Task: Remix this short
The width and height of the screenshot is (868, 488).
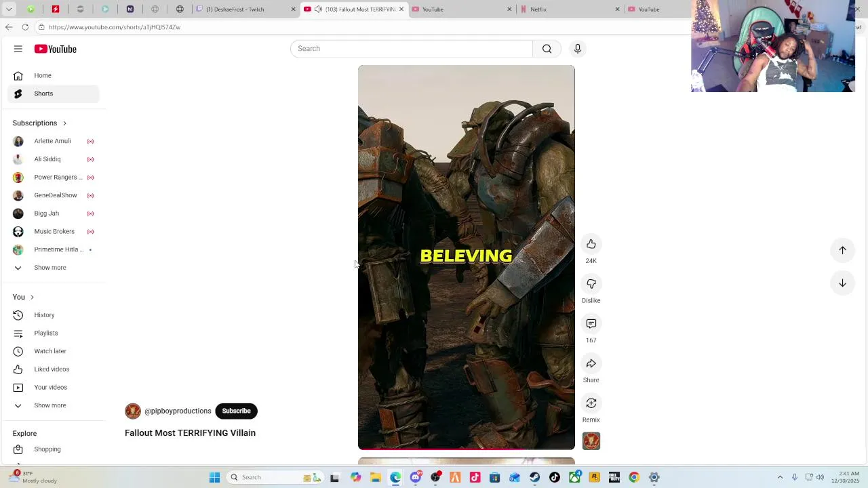Action: coord(591,403)
